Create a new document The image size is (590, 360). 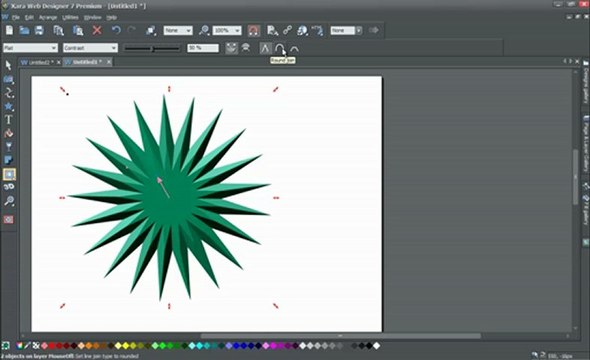point(9,30)
